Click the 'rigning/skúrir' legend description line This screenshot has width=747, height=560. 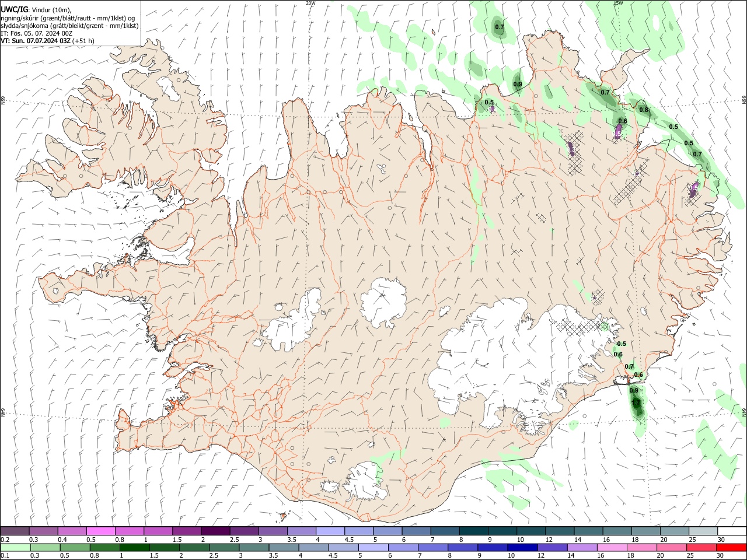pos(67,18)
